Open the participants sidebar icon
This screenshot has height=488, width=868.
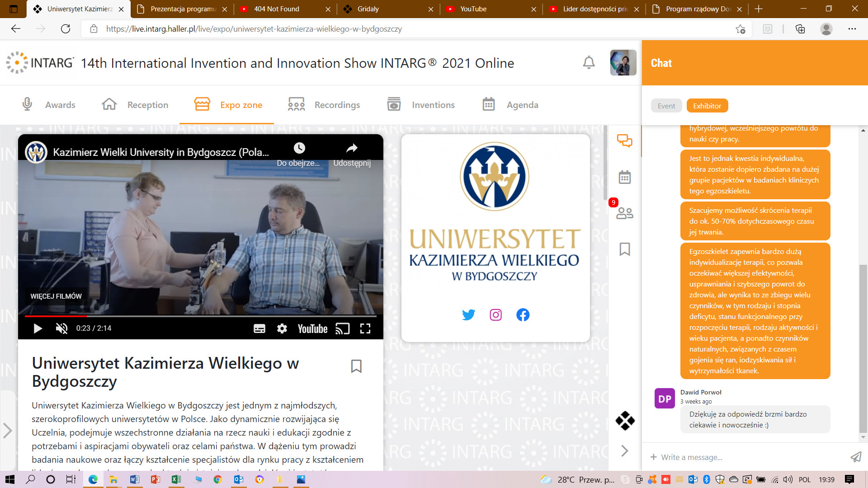pyautogui.click(x=625, y=213)
